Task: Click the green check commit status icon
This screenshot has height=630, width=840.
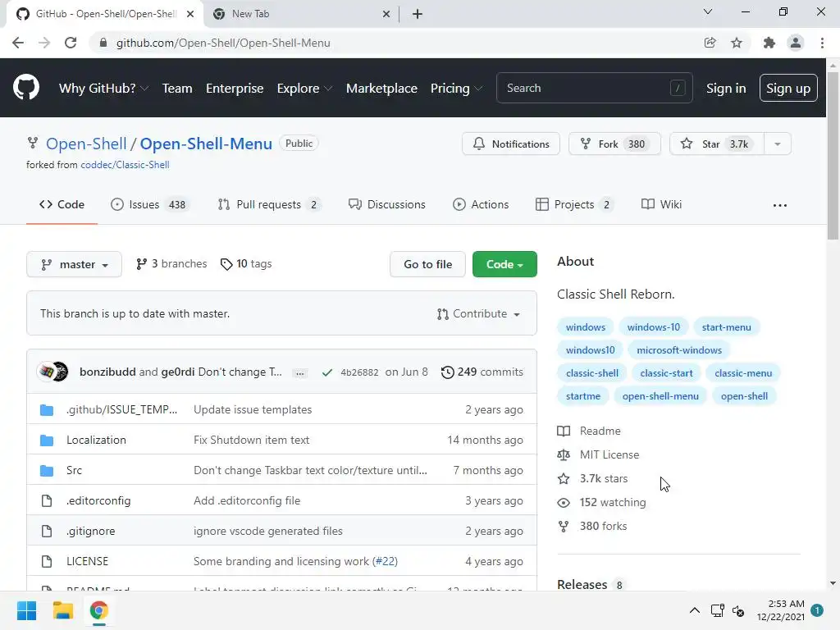Action: tap(326, 372)
